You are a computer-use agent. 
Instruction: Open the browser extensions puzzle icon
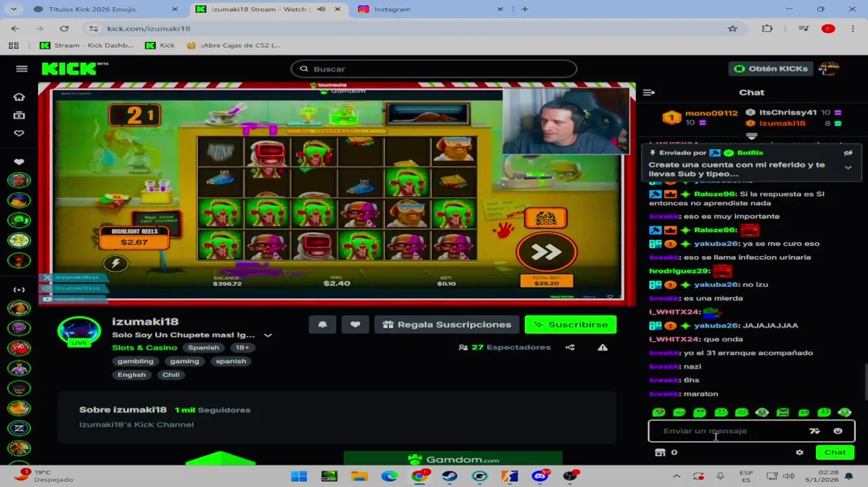(767, 28)
